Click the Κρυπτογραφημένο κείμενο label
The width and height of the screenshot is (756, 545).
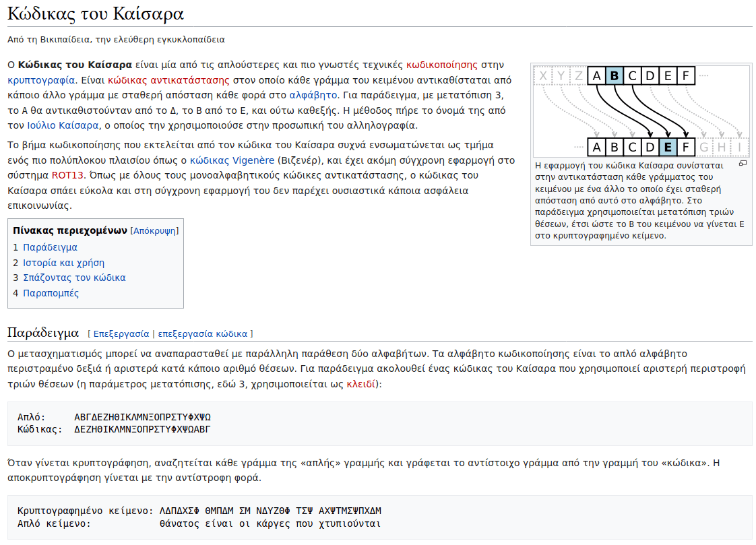(x=85, y=511)
